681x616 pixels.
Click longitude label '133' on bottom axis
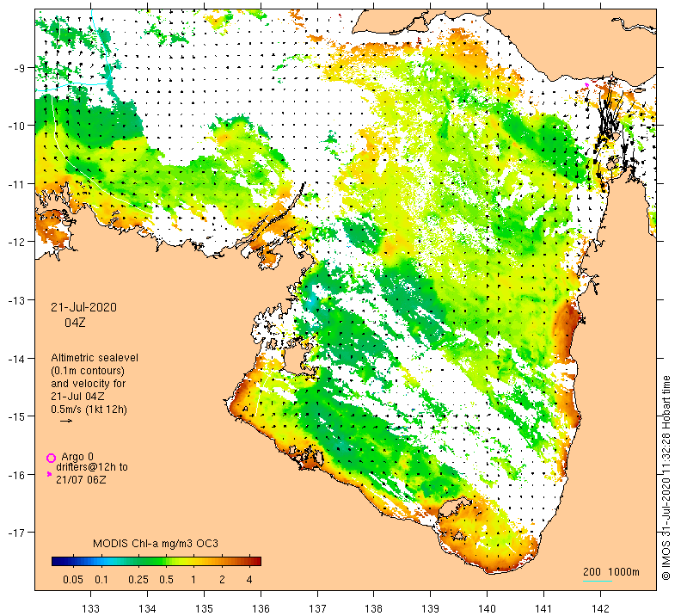point(90,608)
